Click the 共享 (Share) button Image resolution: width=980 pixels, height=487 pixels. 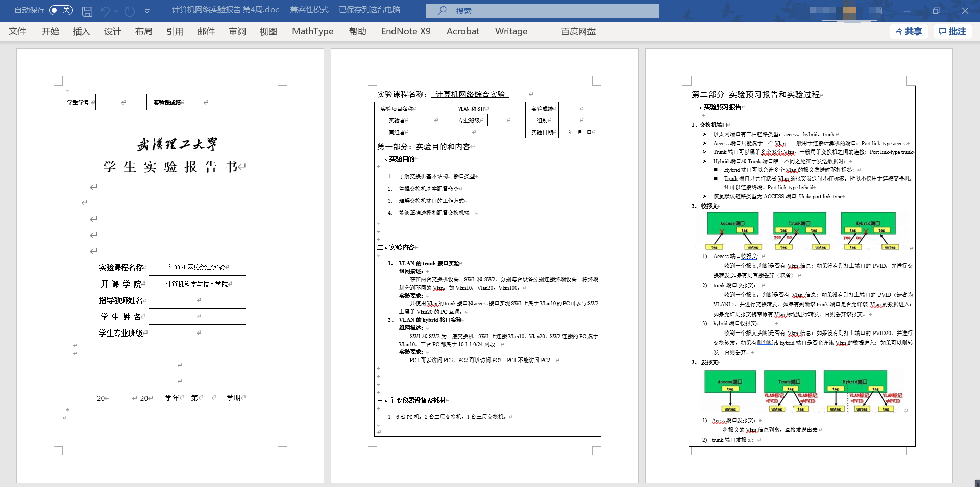tap(909, 32)
